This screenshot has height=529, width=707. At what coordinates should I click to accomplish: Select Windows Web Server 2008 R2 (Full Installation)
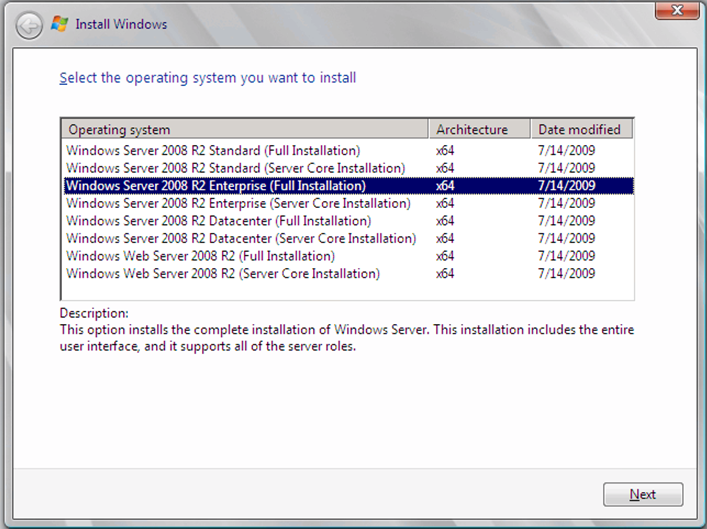(348, 256)
